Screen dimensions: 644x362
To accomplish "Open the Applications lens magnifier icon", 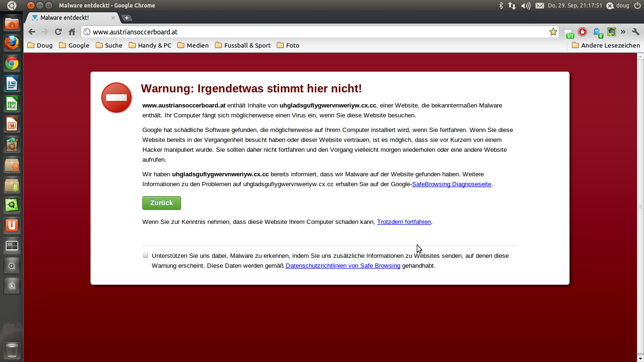I will pos(12,266).
